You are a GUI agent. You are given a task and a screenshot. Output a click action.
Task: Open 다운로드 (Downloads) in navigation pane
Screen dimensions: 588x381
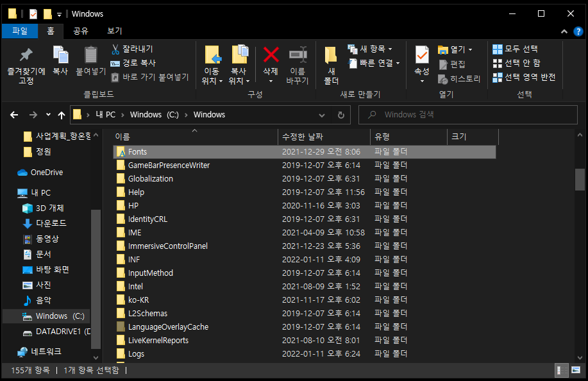pos(45,223)
